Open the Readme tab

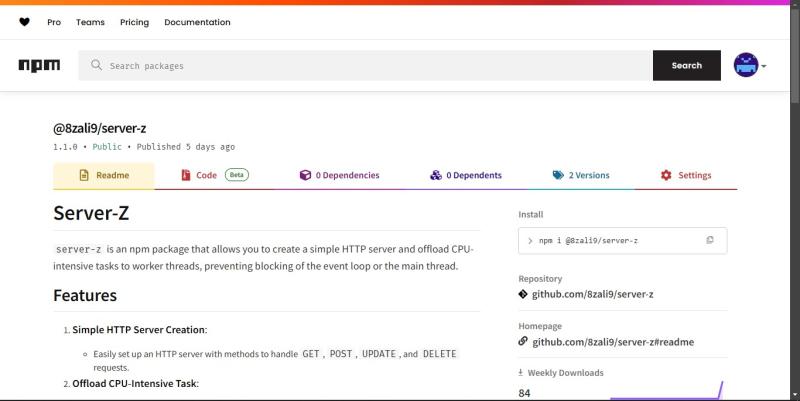pos(104,175)
